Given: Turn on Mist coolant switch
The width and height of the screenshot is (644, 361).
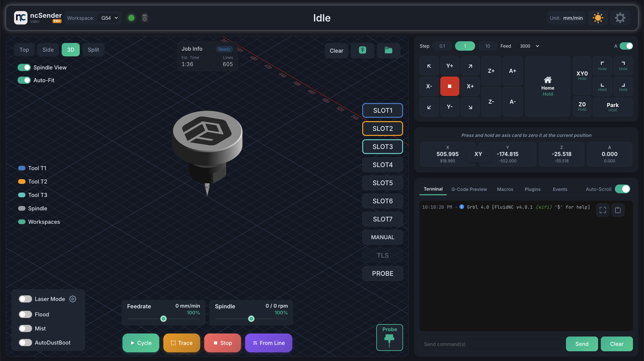Looking at the screenshot, I should (x=25, y=328).
